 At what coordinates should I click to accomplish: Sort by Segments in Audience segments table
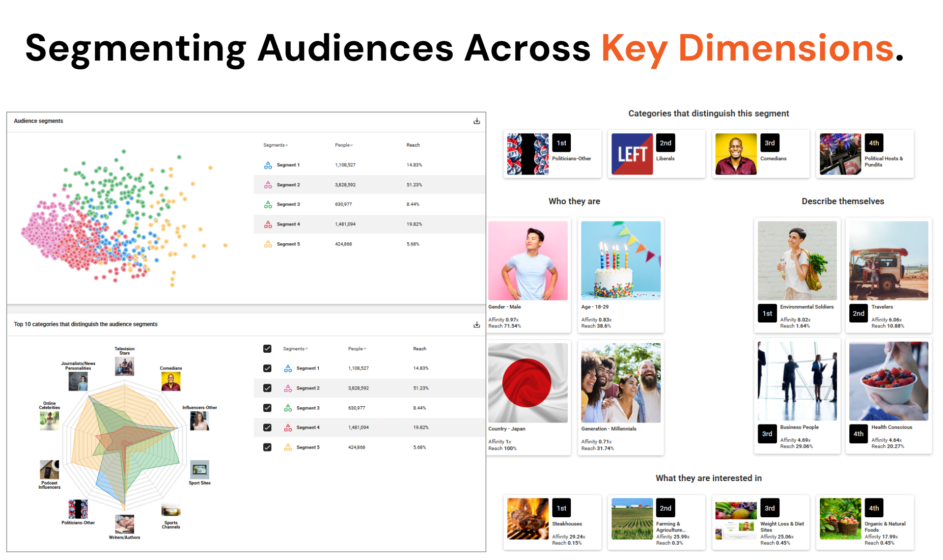275,145
